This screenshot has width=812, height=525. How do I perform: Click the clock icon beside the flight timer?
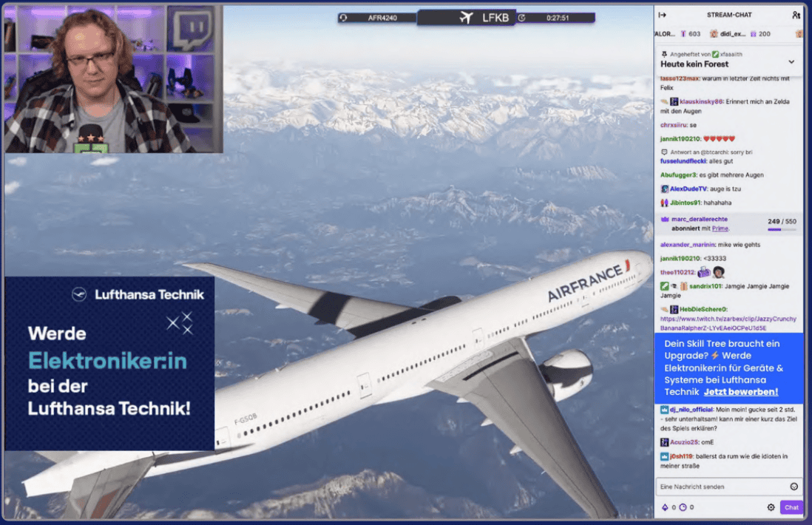click(522, 18)
